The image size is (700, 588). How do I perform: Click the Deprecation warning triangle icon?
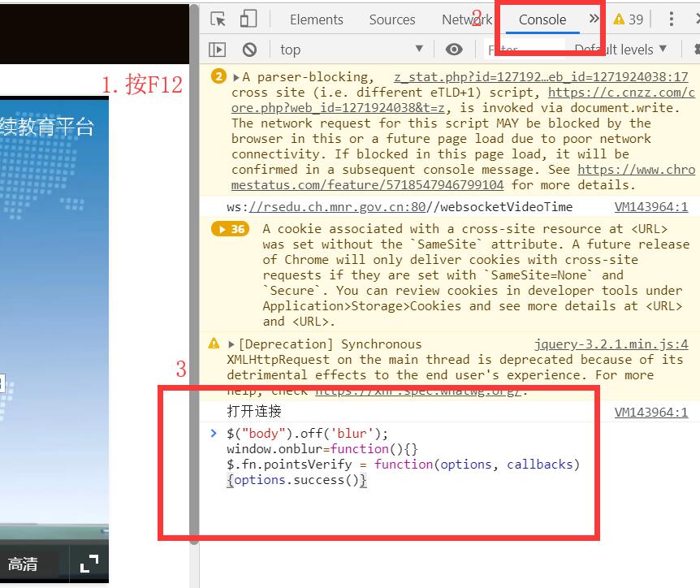pyautogui.click(x=214, y=344)
